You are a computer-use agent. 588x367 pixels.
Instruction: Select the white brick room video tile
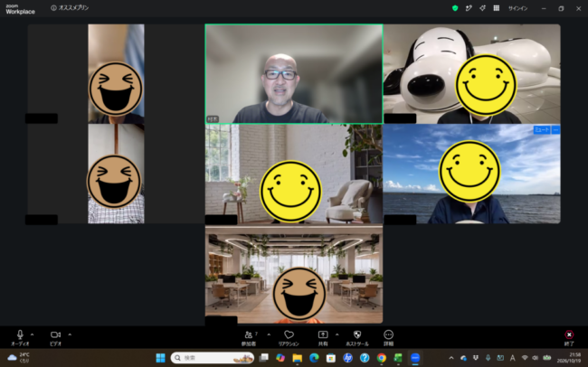coord(294,174)
